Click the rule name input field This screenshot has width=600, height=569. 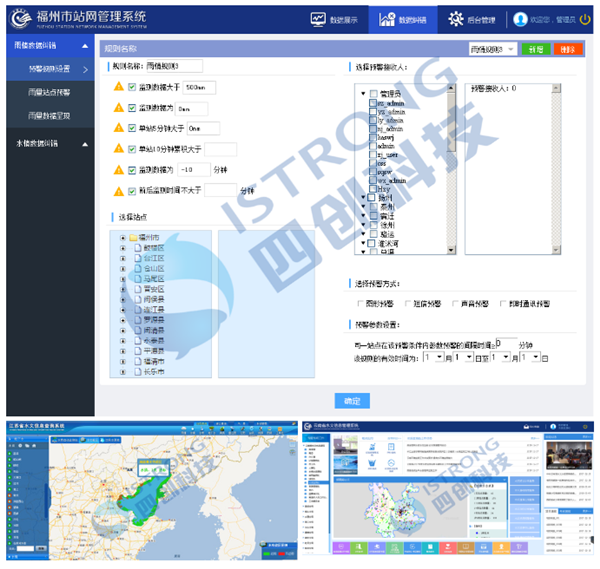click(174, 66)
